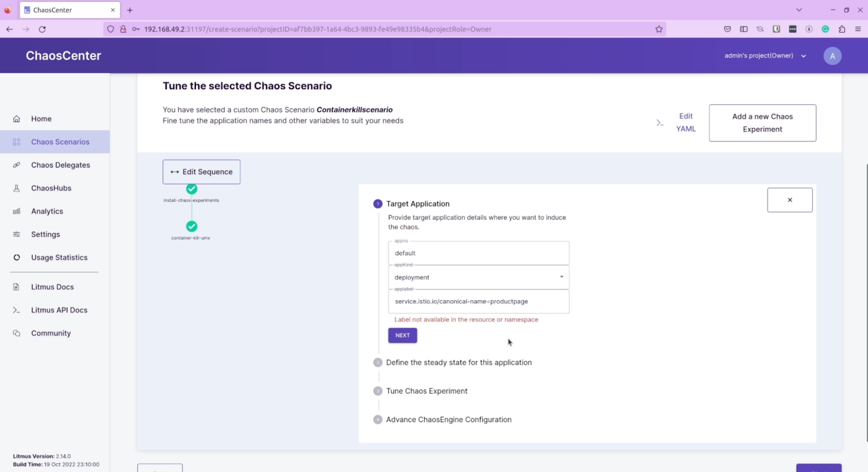
Task: Bookmark this page with star icon
Action: click(x=659, y=29)
